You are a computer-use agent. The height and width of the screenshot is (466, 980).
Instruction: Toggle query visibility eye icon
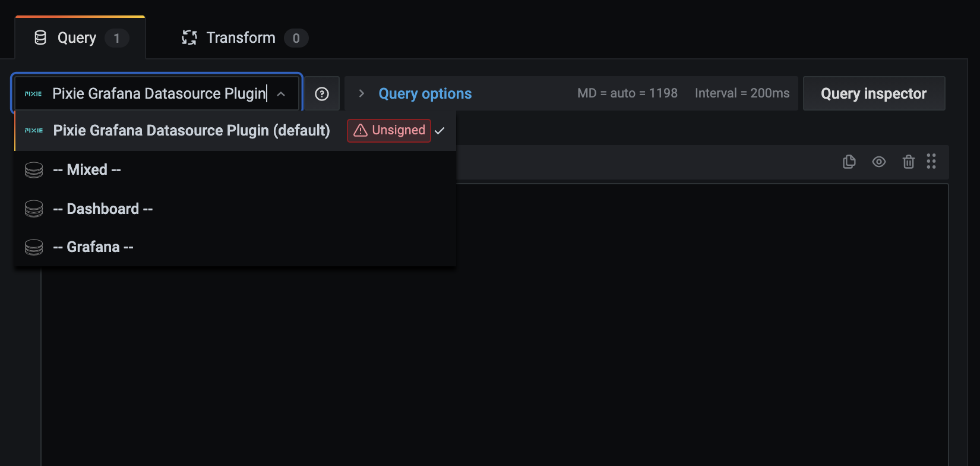879,162
